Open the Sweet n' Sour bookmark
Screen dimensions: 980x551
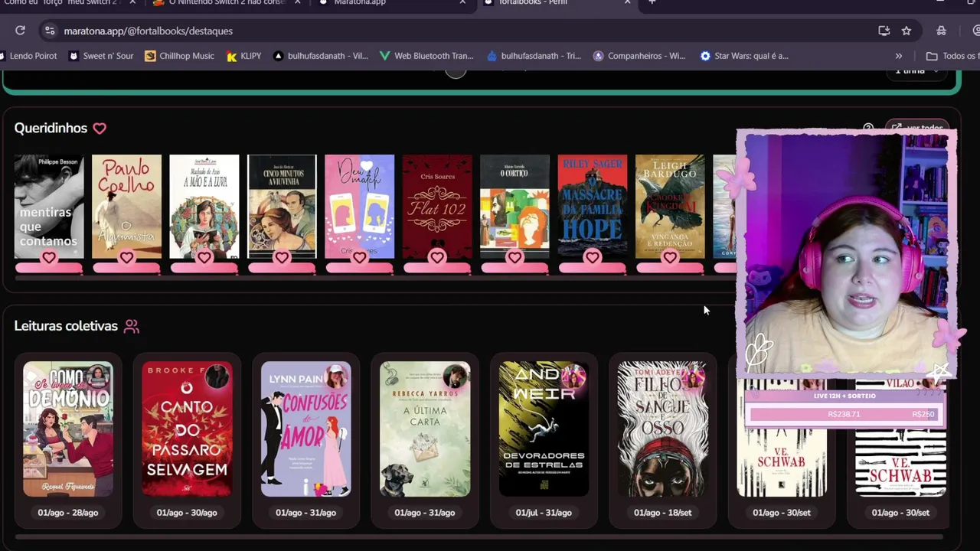point(101,56)
